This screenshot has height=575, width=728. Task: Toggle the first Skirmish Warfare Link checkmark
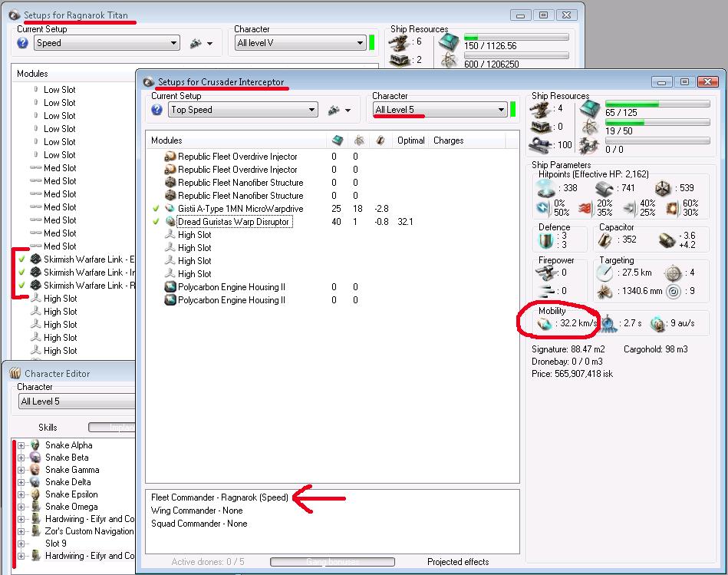[x=21, y=259]
